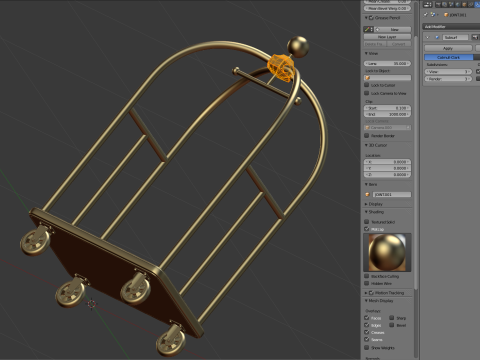
Task: Click the JOINT.001 object cube icon in breadcrumb
Action: (x=446, y=15)
